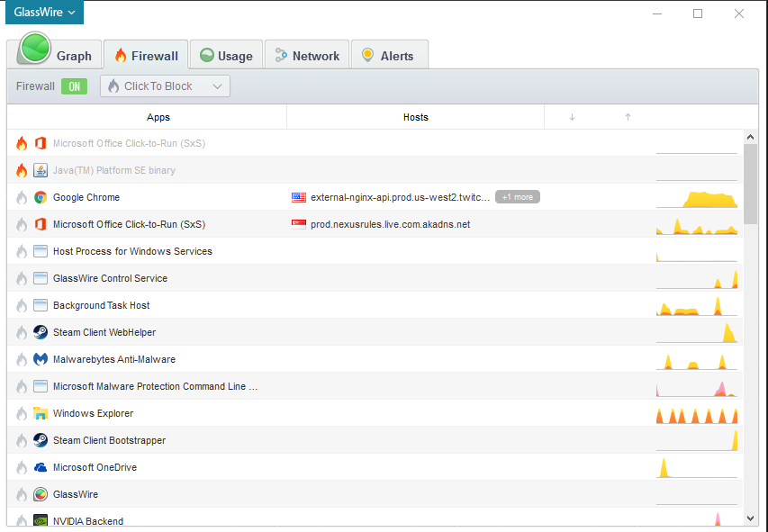Click the blocked Office Click-to-Run app icon
The width and height of the screenshot is (768, 532).
pyautogui.click(x=41, y=143)
